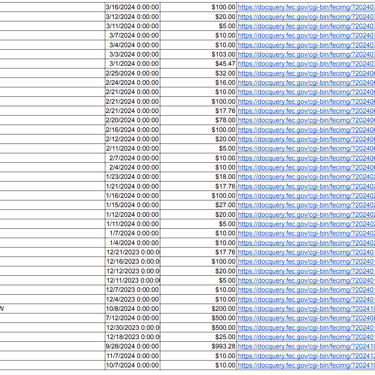This screenshot has height=375, width=375.
Task: Select the date cell 9/28/2024 0:00:00
Action: (x=133, y=346)
